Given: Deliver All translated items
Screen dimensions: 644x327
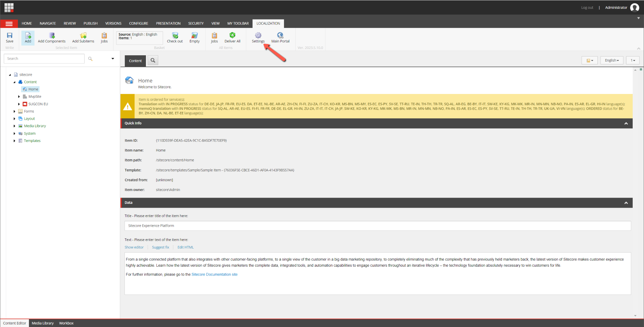Looking at the screenshot, I should (232, 37).
